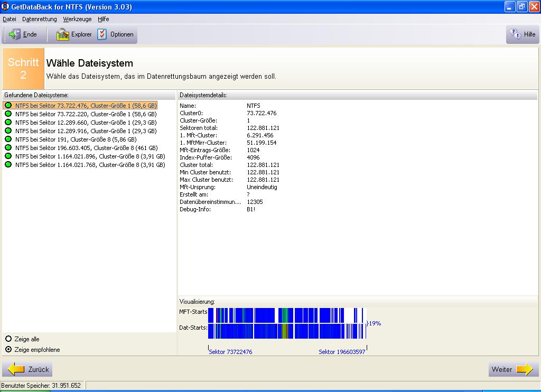This screenshot has height=392, width=541.
Task: Click the Wähle Dateisystem heading
Action: (90, 63)
